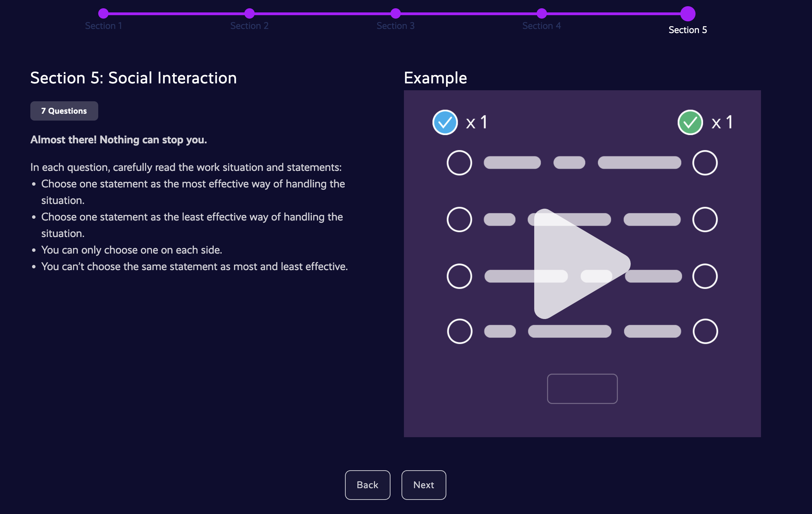Select second row right radio circle
The image size is (812, 514).
pyautogui.click(x=705, y=219)
